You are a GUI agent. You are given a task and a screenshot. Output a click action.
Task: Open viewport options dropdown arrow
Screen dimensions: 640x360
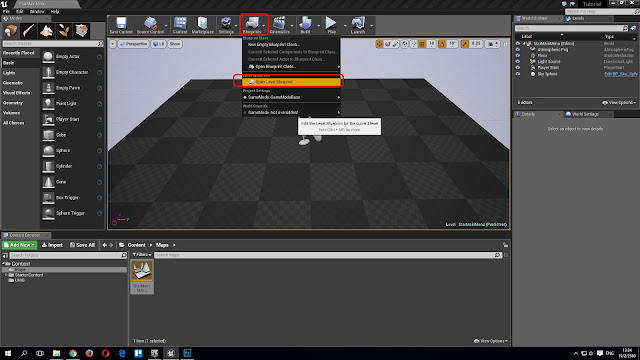[113, 44]
